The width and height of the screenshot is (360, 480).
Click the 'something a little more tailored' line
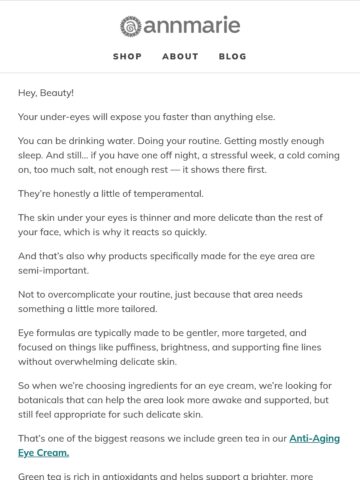pyautogui.click(x=88, y=309)
